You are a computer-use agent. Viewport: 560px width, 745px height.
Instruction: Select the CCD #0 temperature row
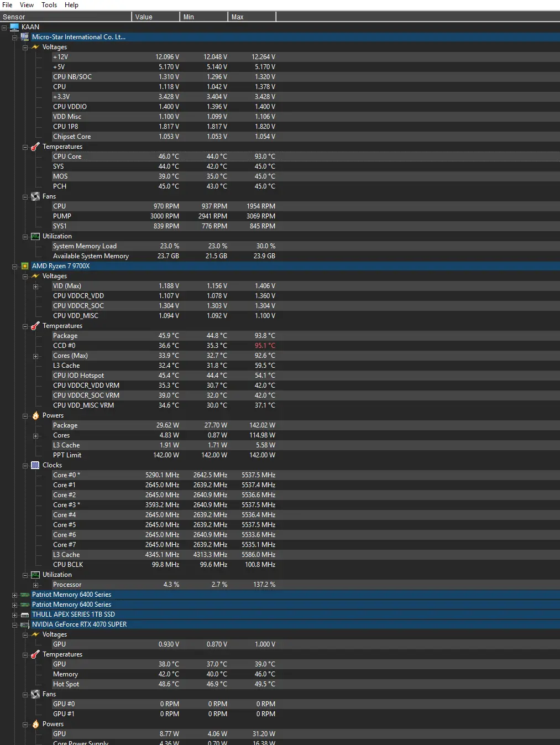point(306,346)
